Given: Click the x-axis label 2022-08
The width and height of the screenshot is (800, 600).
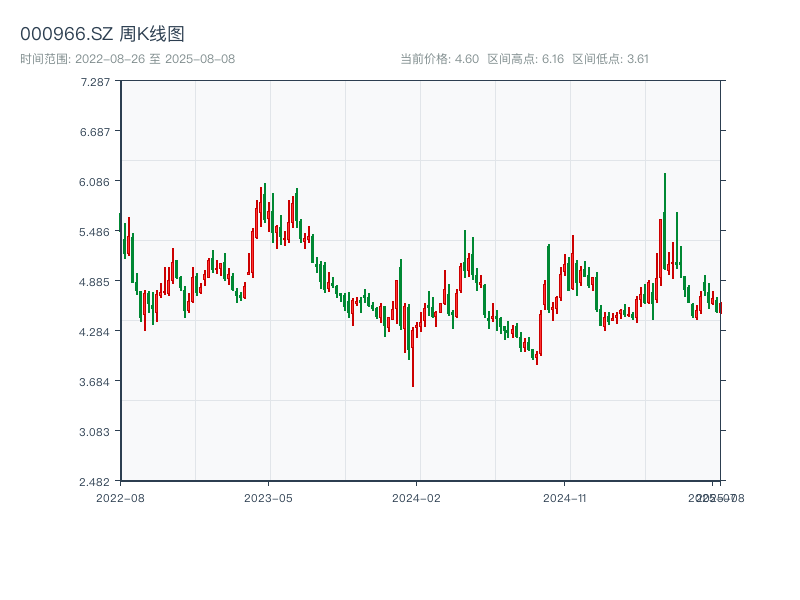Looking at the screenshot, I should click(120, 498).
